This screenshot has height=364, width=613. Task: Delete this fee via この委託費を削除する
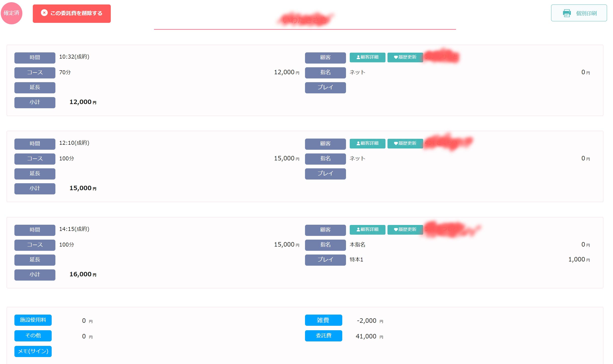coord(72,13)
